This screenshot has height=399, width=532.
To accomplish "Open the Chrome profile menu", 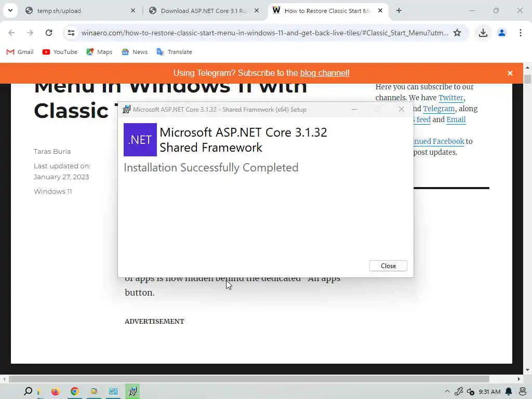I will click(x=501, y=33).
